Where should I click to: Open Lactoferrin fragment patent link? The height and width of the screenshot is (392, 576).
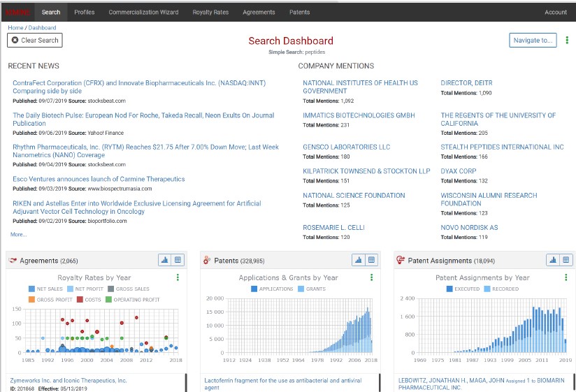click(283, 384)
